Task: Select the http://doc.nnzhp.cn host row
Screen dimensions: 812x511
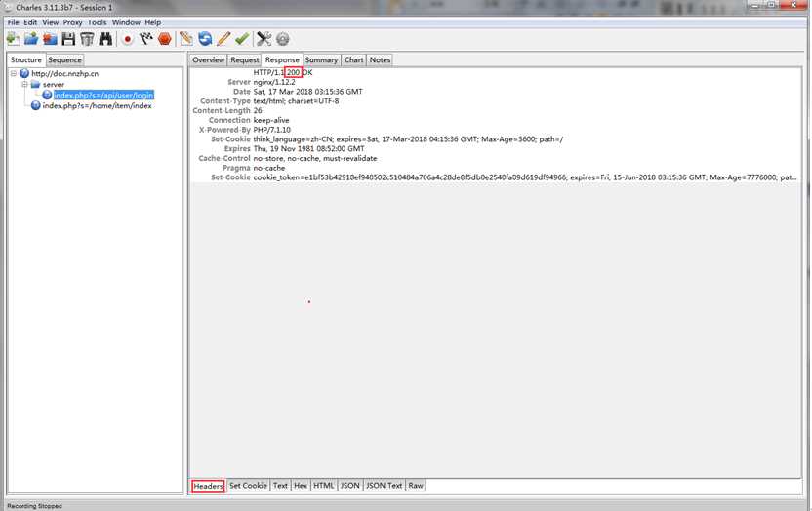Action: [x=64, y=73]
